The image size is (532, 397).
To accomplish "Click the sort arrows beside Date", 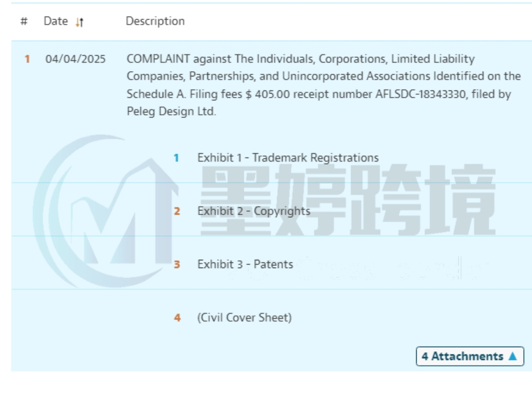I will 79,22.
